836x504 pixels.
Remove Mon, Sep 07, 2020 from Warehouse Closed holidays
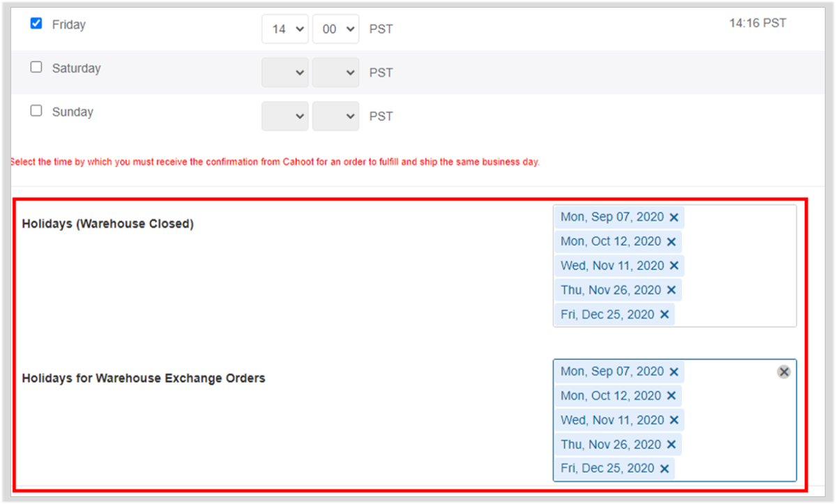point(674,217)
